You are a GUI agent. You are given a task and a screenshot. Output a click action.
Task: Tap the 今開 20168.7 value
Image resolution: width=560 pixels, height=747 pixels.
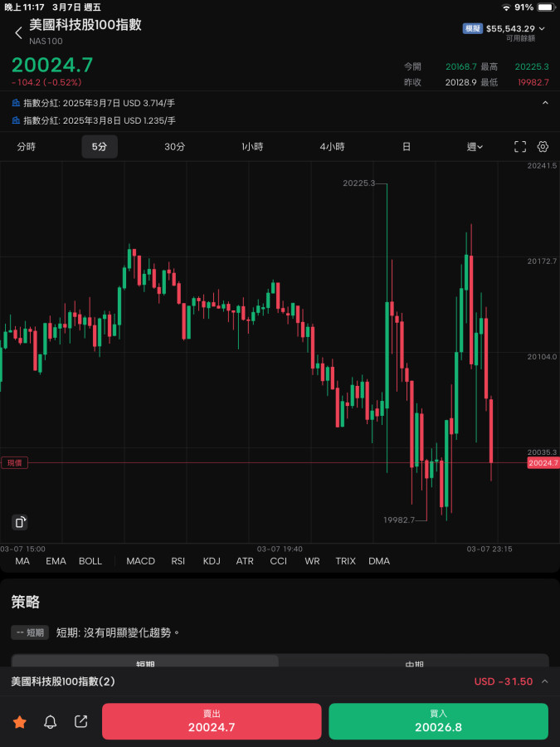point(461,66)
